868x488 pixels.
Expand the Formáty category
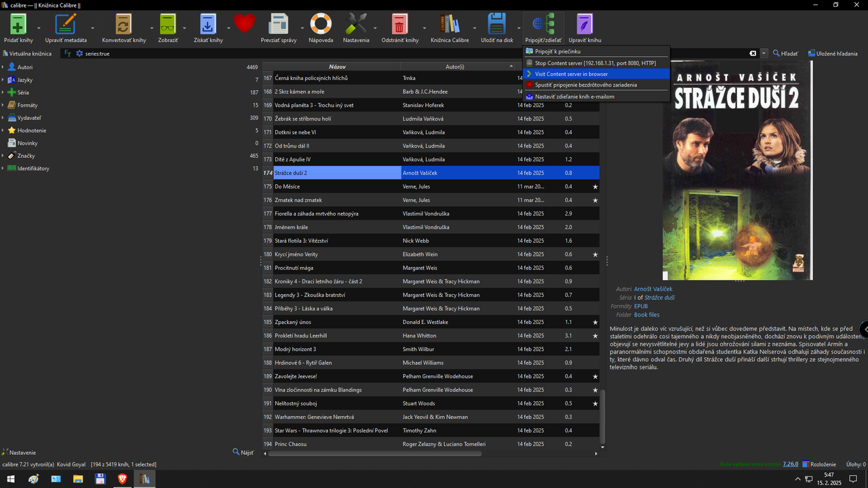(x=3, y=105)
